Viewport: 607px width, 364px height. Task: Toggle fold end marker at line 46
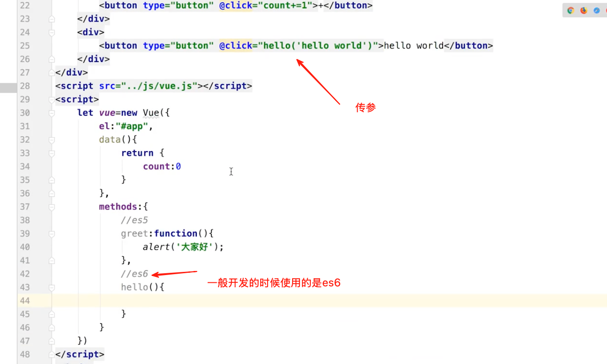pyautogui.click(x=51, y=327)
